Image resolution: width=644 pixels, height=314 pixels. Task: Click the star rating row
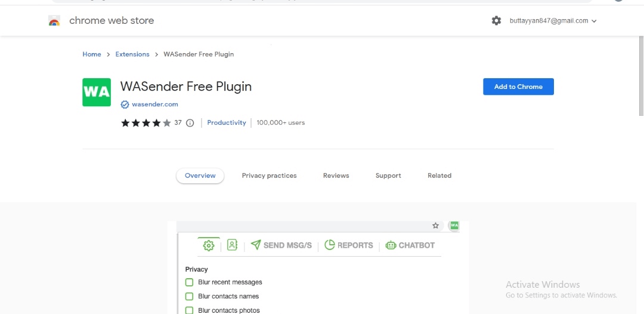pos(146,123)
